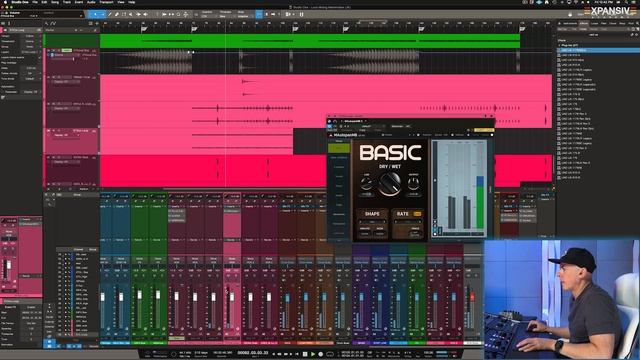Open the Timestretch dropdown in inspector
The height and width of the screenshot is (360, 640).
coord(30,41)
